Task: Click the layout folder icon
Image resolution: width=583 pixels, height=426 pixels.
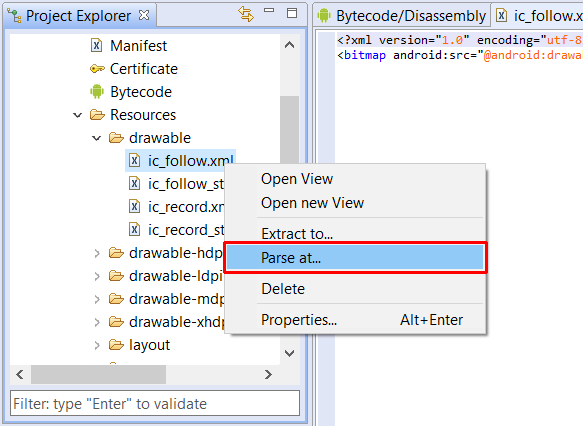Action: click(x=116, y=345)
